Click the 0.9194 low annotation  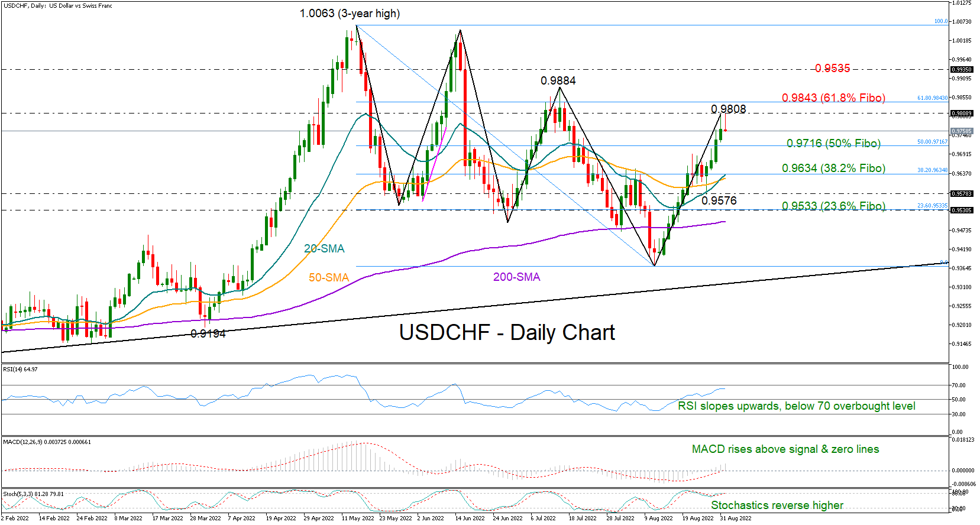coord(208,333)
